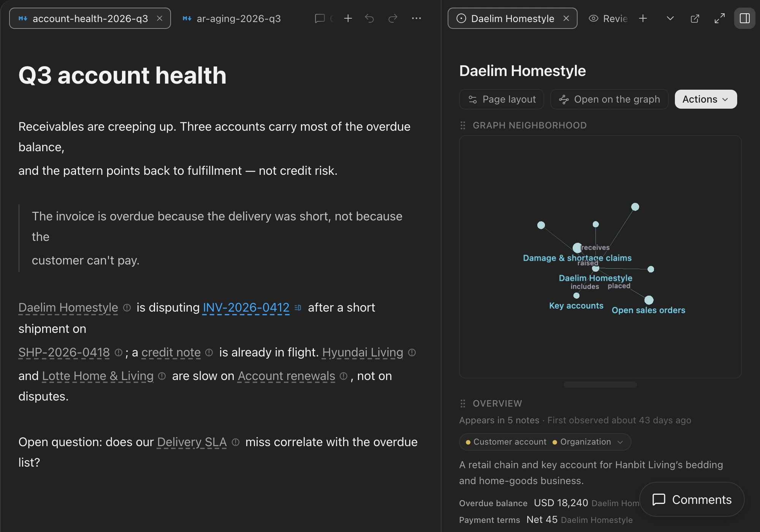Click the Net 45 payment terms value
Viewport: 760px width, 532px height.
point(542,519)
